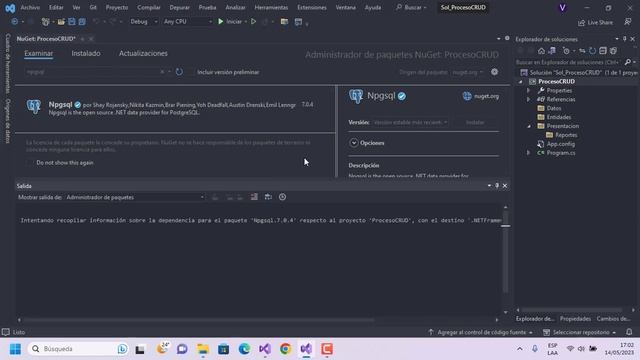The height and width of the screenshot is (360, 640).
Task: Click the Npgsql package icon in results list
Action: [34, 107]
